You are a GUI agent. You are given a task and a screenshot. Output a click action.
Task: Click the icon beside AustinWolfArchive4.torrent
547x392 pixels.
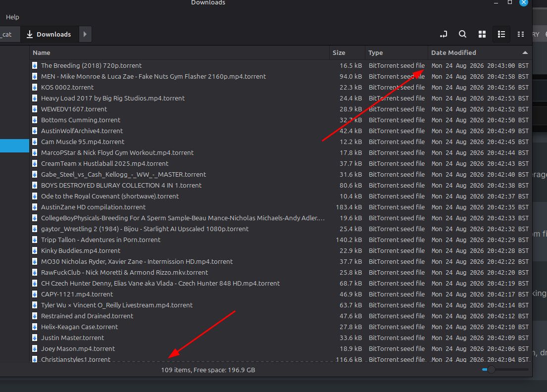pos(35,131)
